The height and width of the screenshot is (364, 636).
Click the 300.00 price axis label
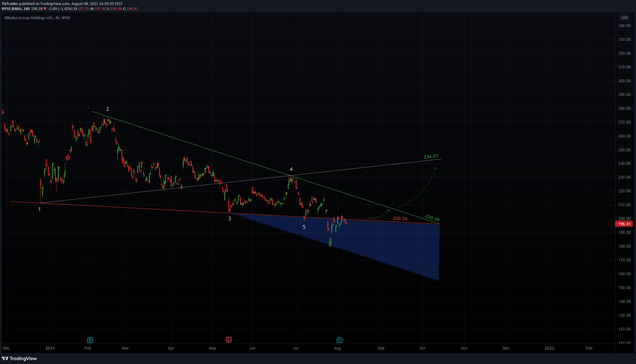(624, 81)
